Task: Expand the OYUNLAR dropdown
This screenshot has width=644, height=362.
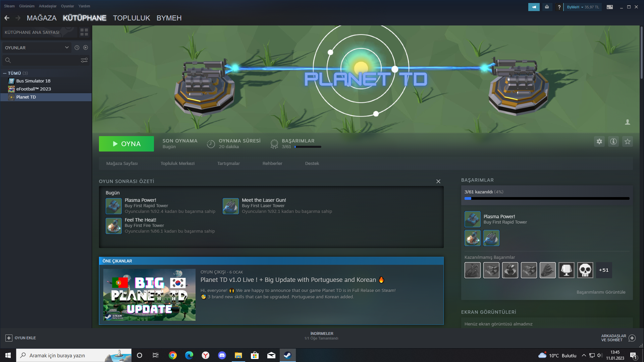Action: pos(37,48)
